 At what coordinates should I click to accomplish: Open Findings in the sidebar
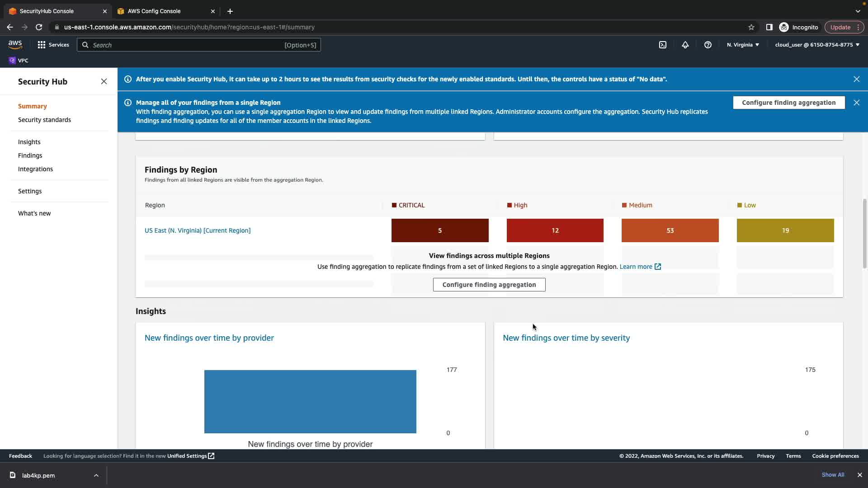[30, 155]
